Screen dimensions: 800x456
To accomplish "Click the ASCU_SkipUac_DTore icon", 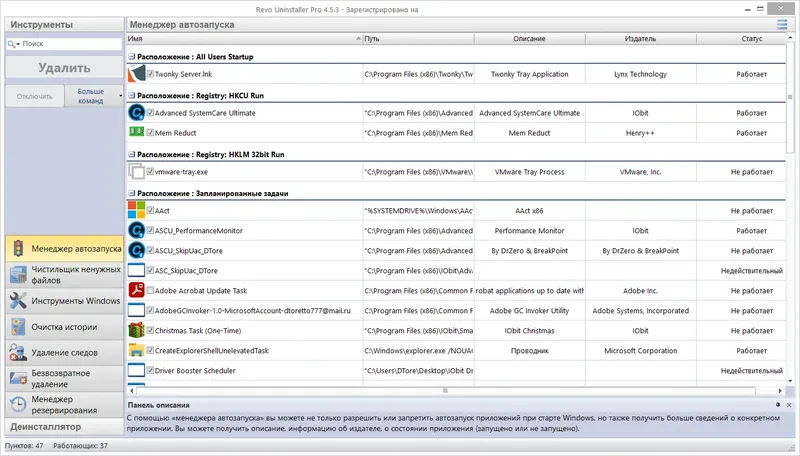I will pos(136,250).
